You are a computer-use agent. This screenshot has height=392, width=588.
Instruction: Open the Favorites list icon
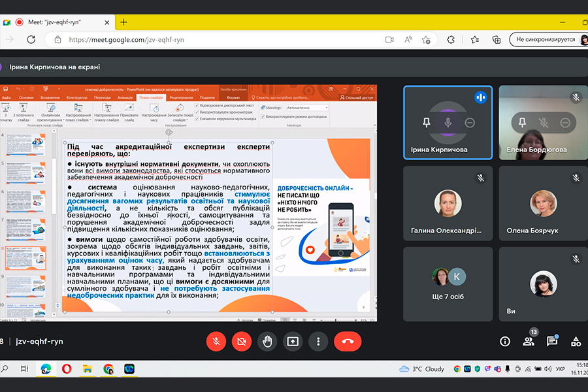(475, 39)
